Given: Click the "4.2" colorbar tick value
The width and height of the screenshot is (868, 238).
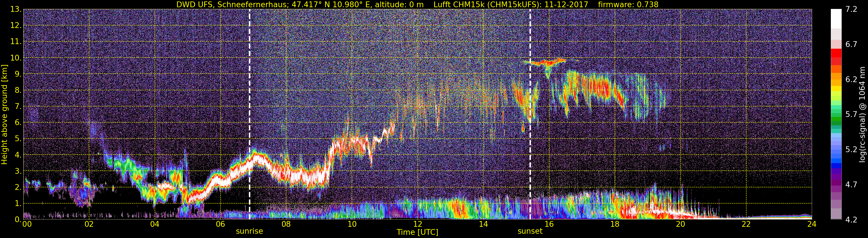Looking at the screenshot, I should point(851,220).
